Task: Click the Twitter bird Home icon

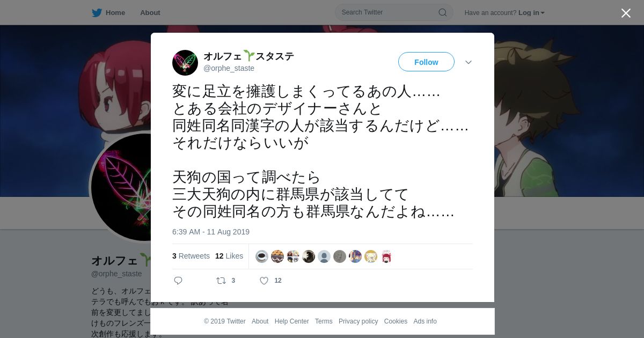Action: pos(97,12)
